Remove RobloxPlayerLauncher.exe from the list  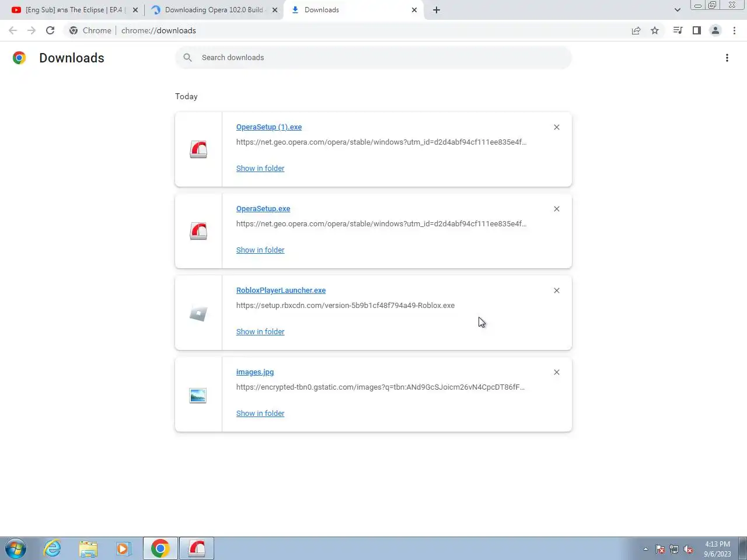click(x=557, y=290)
